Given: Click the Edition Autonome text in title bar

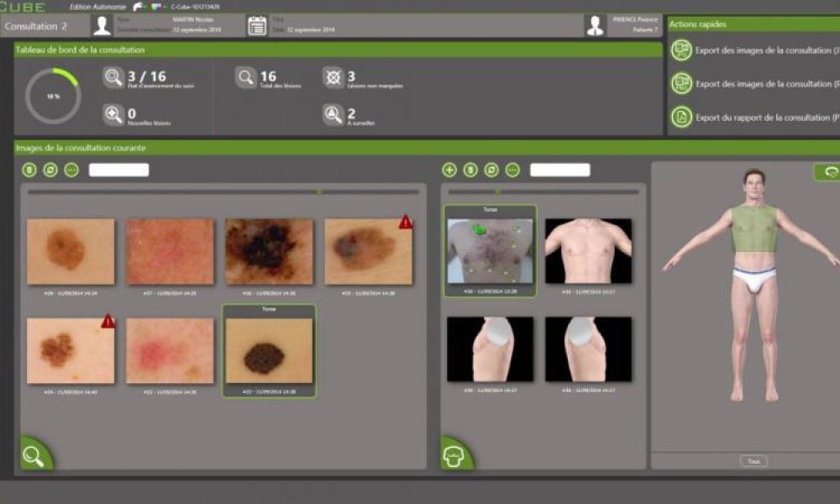Looking at the screenshot, I should pos(97,7).
